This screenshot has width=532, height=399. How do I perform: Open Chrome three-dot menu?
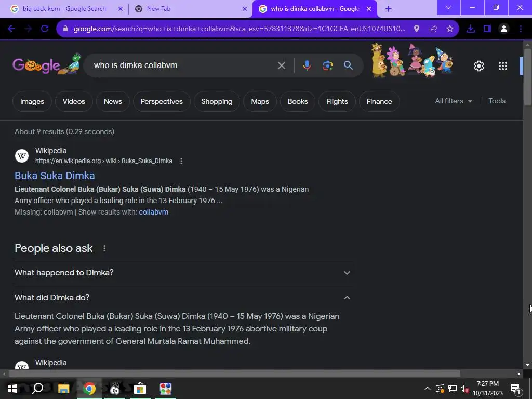(521, 29)
